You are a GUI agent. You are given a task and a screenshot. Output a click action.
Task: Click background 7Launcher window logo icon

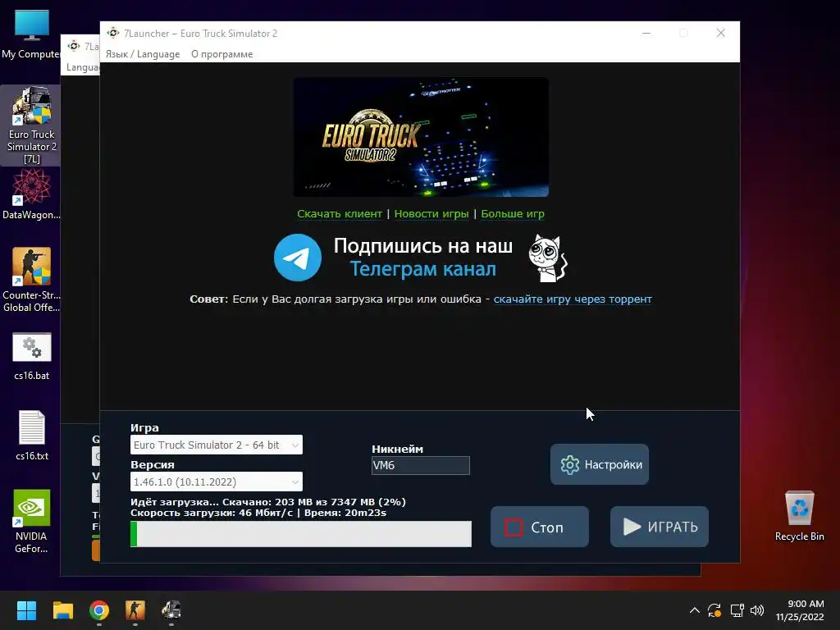pyautogui.click(x=74, y=46)
